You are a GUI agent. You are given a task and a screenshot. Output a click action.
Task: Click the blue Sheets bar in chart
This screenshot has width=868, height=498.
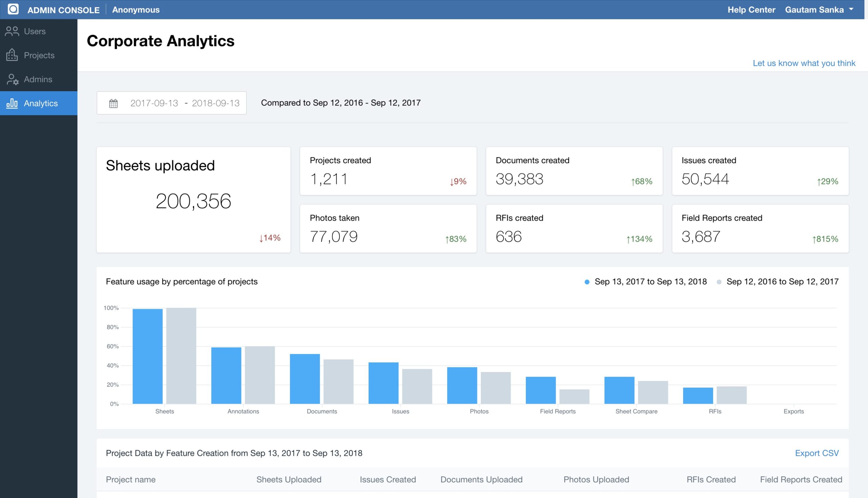click(x=147, y=356)
